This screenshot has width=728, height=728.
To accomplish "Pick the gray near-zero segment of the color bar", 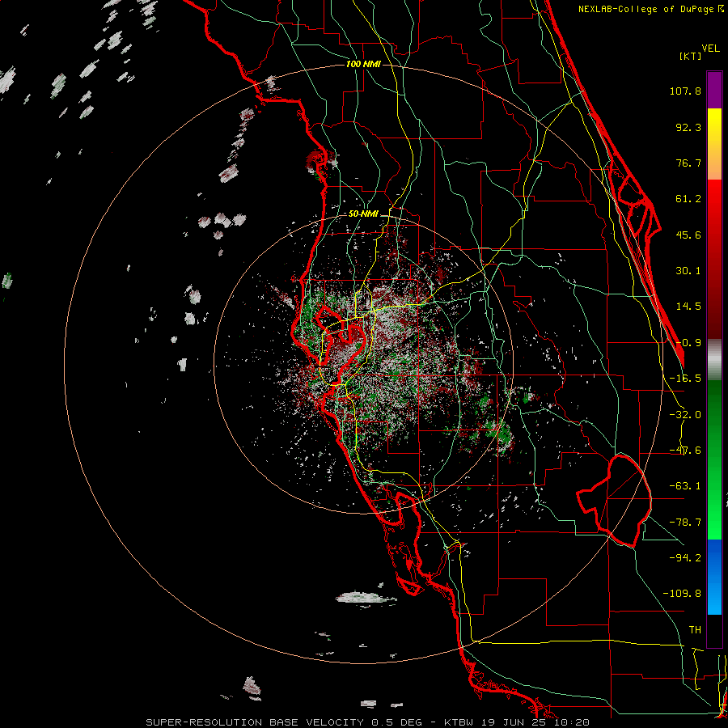I will click(714, 360).
